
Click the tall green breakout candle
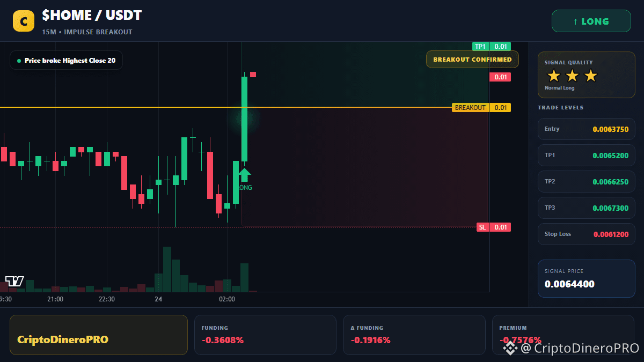pyautogui.click(x=244, y=119)
